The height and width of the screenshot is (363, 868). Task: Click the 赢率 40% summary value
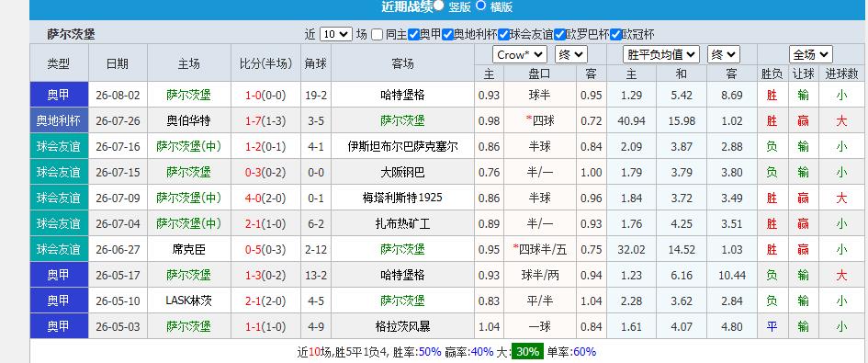482,351
